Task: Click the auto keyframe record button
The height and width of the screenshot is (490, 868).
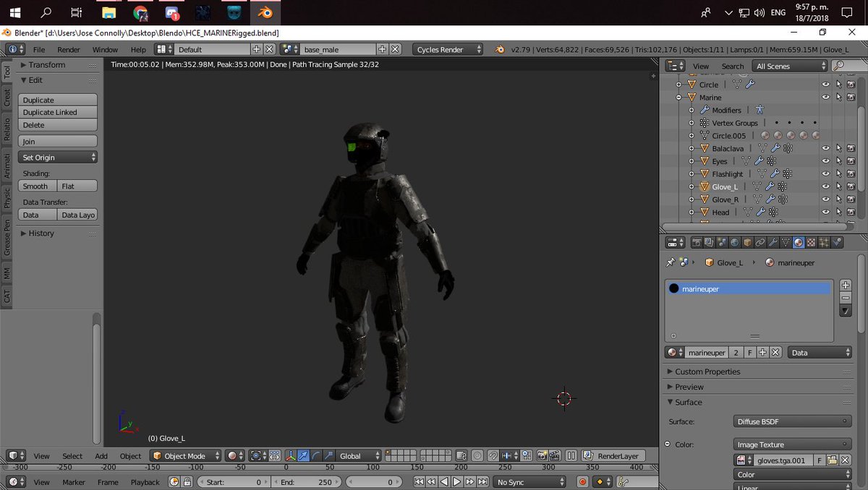Action: tap(583, 482)
